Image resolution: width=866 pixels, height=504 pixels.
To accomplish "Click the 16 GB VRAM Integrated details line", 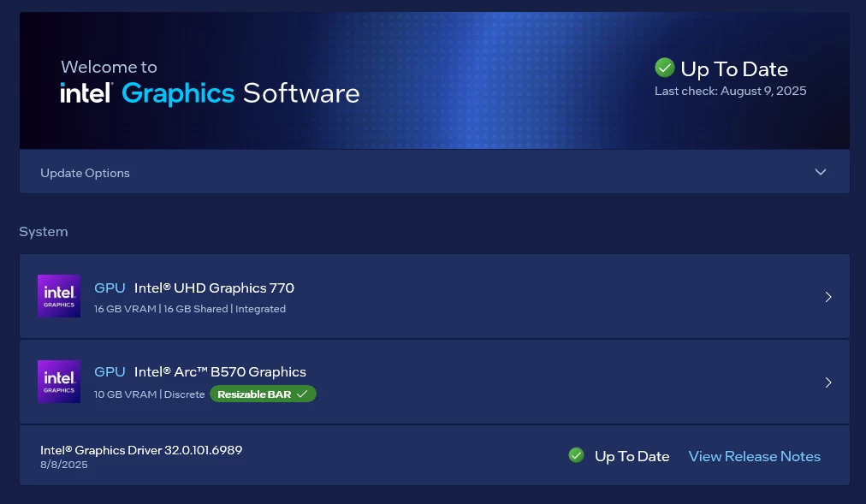I will coord(190,309).
